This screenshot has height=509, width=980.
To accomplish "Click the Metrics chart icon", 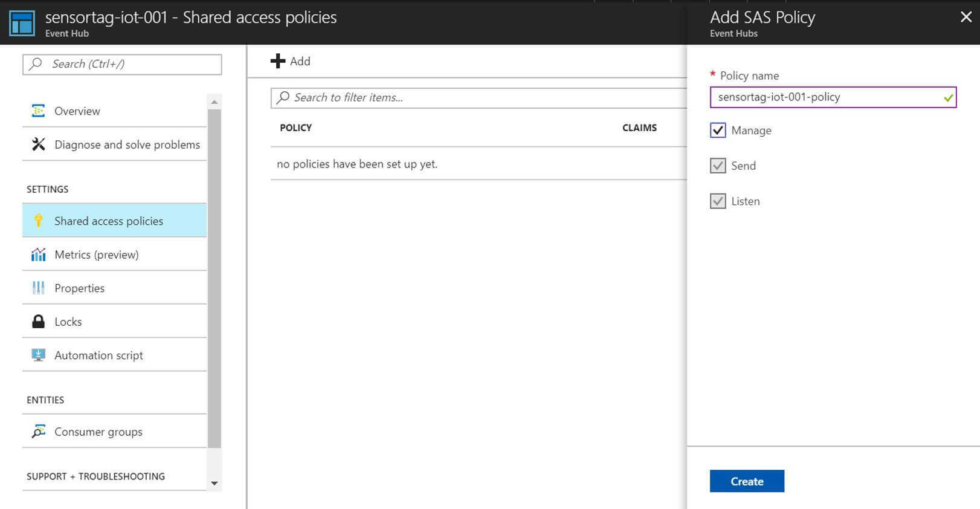I will (x=38, y=254).
